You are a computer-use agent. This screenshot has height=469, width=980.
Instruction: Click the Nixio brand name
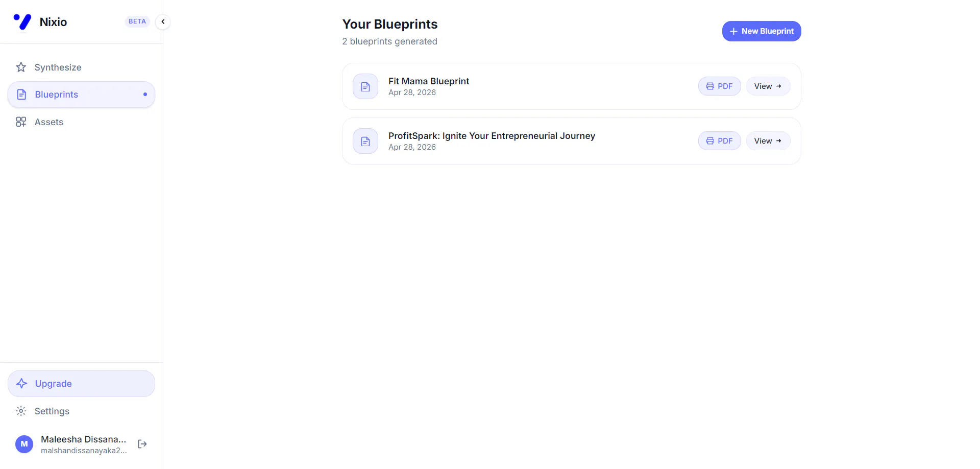tap(53, 22)
